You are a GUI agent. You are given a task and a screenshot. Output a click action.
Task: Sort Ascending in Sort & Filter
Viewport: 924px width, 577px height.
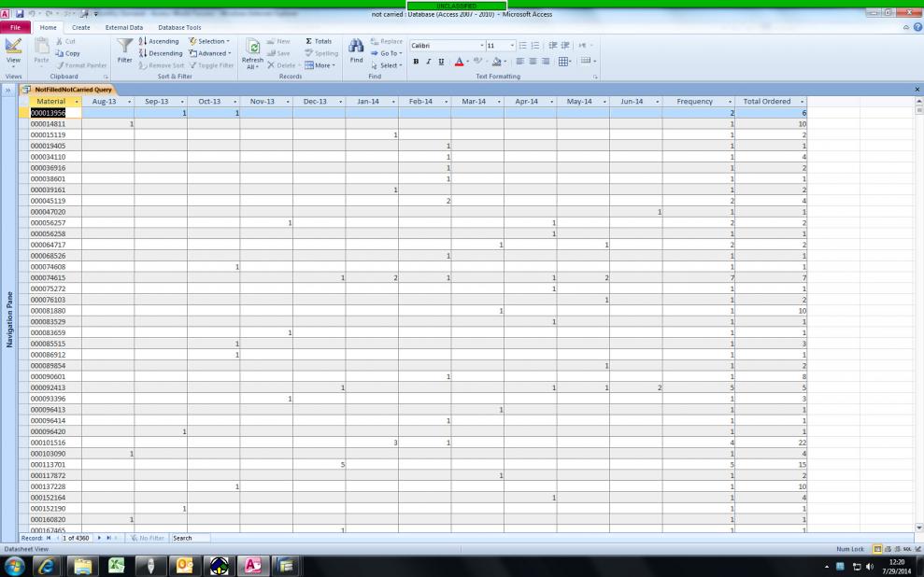click(x=159, y=41)
